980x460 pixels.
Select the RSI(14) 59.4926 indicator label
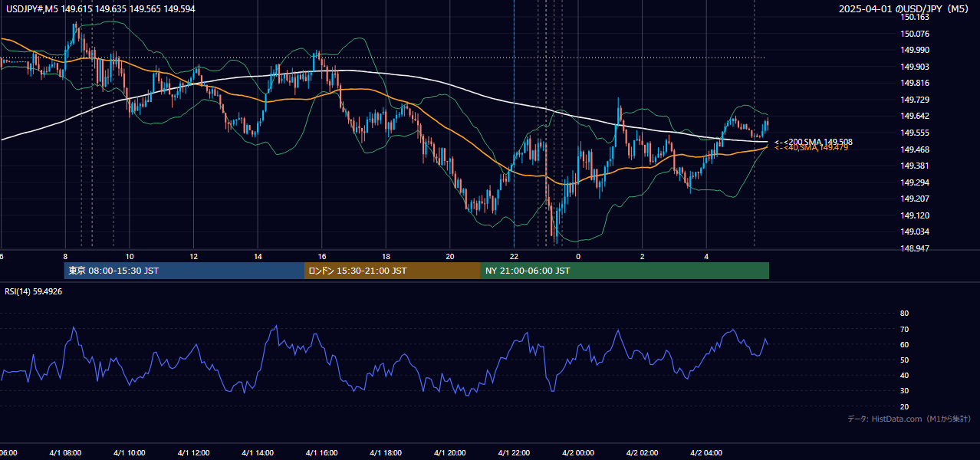(x=34, y=291)
